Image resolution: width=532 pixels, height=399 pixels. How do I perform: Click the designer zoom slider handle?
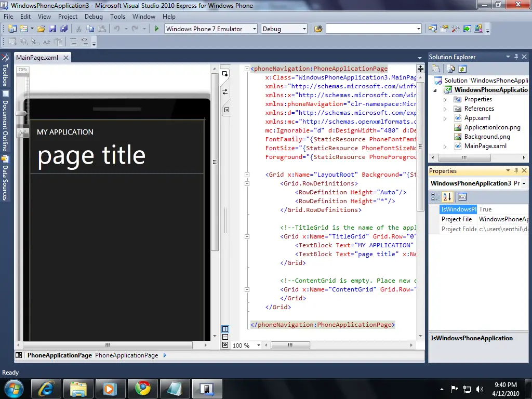pyautogui.click(x=22, y=113)
